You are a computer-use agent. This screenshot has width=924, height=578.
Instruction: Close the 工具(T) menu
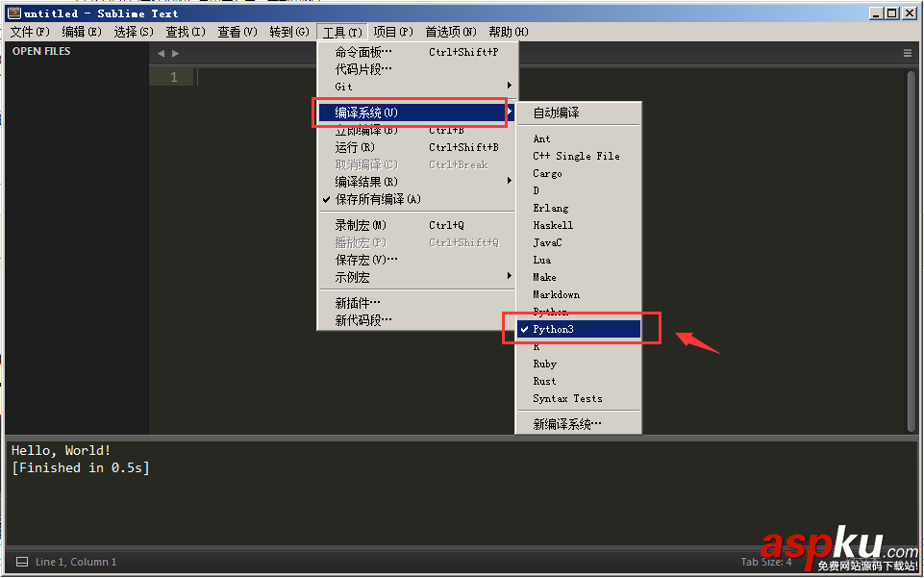[342, 32]
